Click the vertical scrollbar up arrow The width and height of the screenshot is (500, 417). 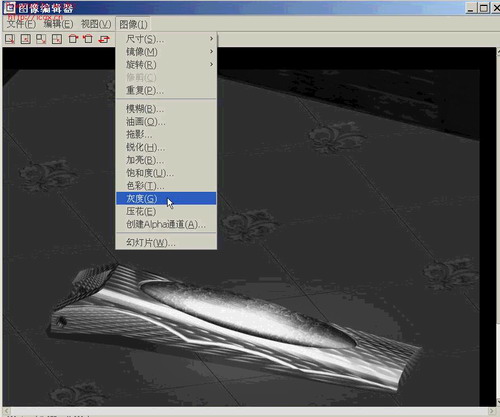(x=498, y=52)
